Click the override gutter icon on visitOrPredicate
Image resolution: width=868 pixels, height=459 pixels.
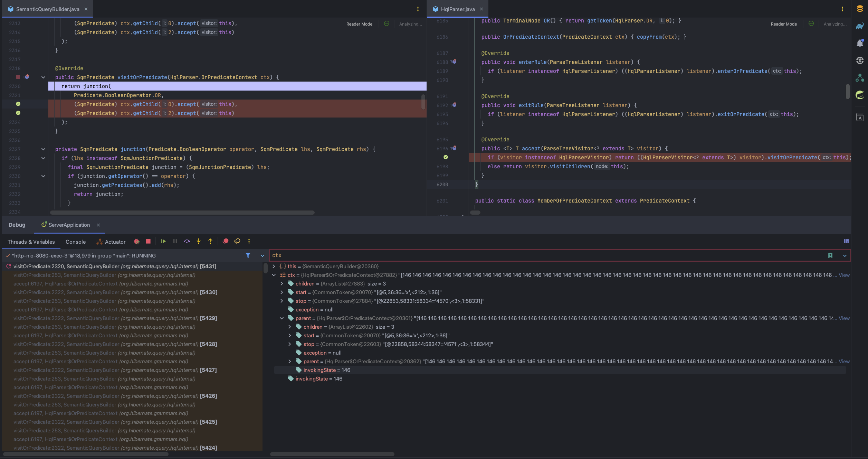coord(26,77)
